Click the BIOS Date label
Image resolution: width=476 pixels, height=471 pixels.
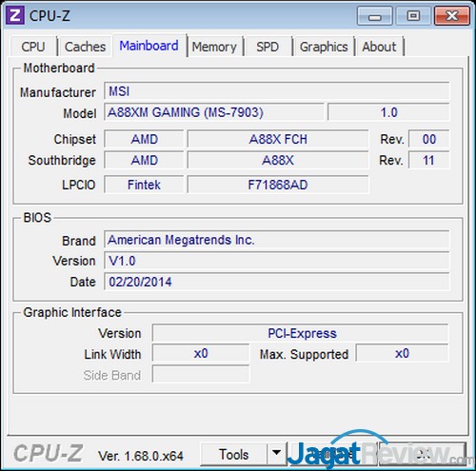pos(83,282)
